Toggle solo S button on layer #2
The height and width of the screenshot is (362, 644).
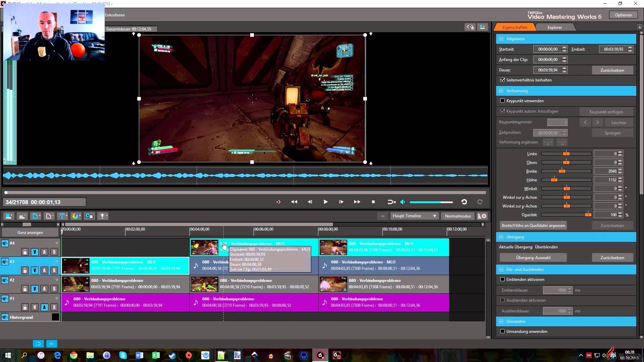(x=54, y=289)
